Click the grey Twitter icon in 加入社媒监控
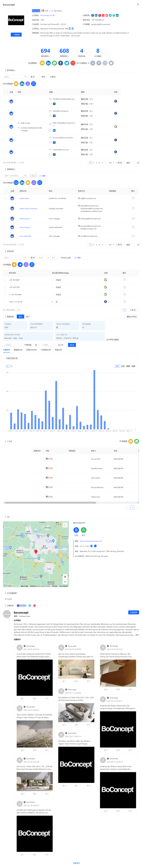Screen dimensions: 142x868 [111, 63]
